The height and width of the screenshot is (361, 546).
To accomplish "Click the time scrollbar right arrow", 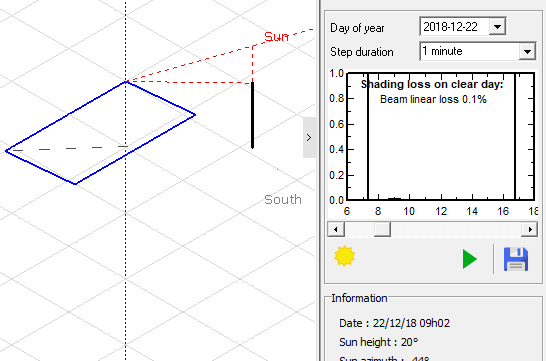I will (530, 229).
